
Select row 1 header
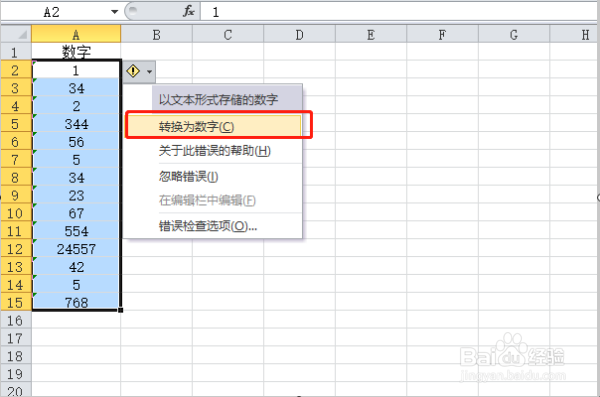tap(16, 51)
